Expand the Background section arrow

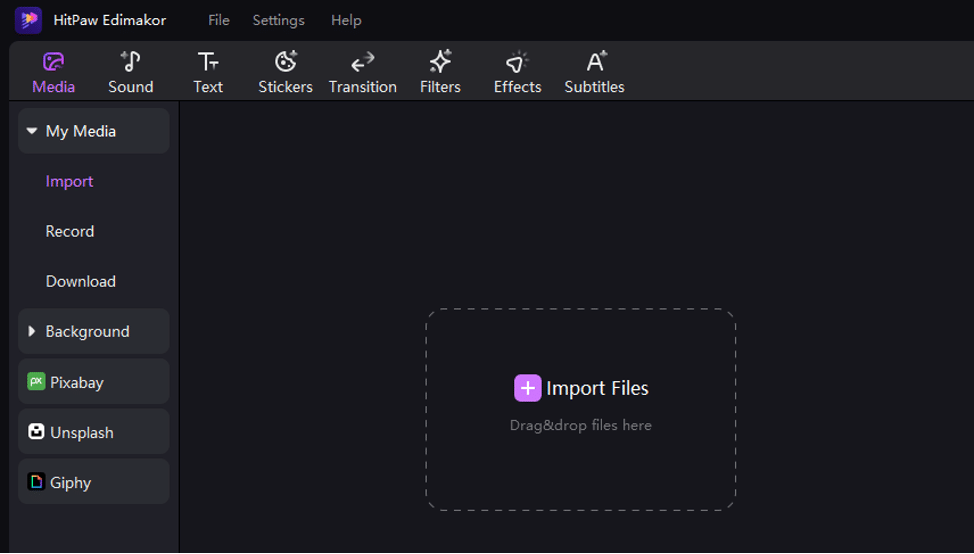click(x=32, y=331)
